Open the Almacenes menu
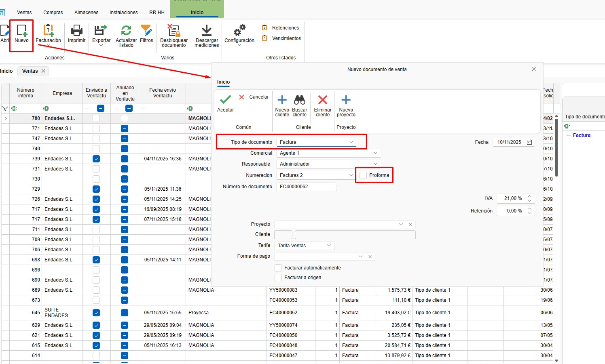605x364 pixels. pos(86,13)
